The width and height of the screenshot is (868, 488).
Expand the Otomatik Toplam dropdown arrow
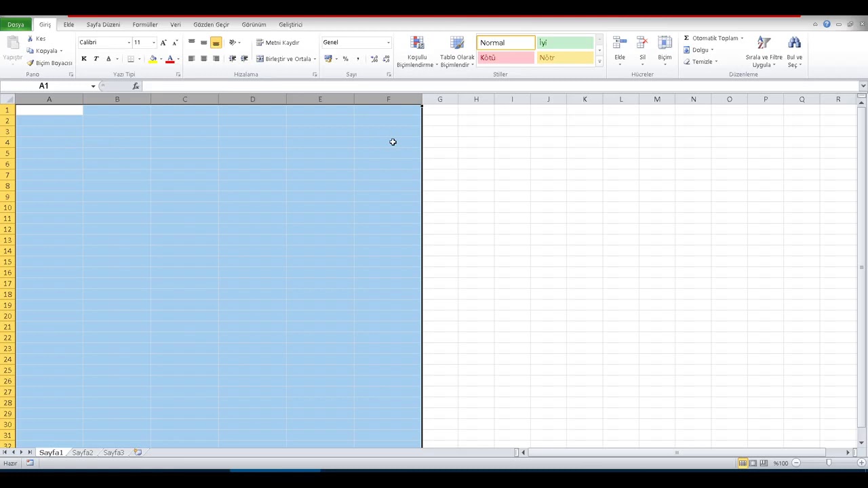tap(742, 39)
